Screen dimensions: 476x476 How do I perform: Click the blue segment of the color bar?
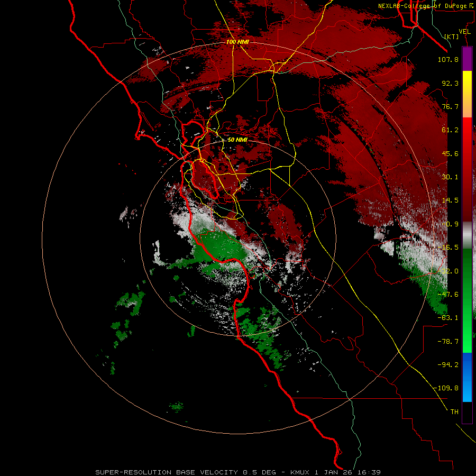pyautogui.click(x=467, y=377)
